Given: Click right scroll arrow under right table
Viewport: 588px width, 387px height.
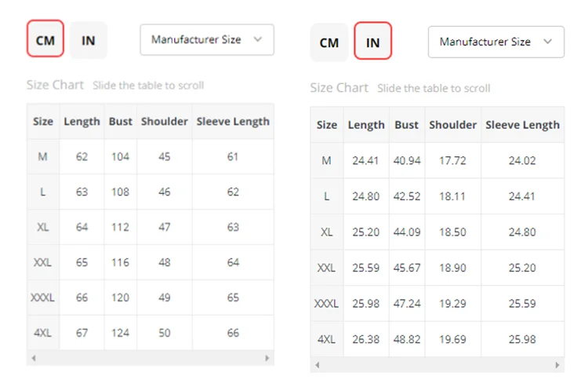Looking at the screenshot, I should click(558, 365).
